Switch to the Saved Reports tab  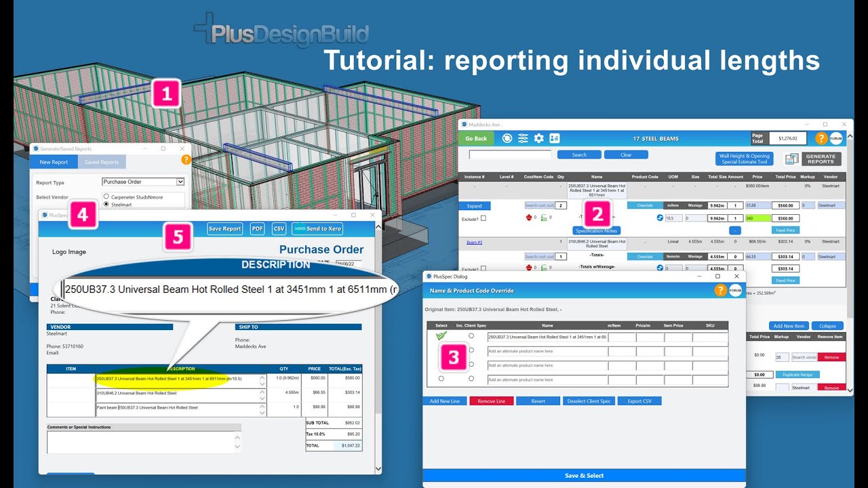click(x=102, y=162)
